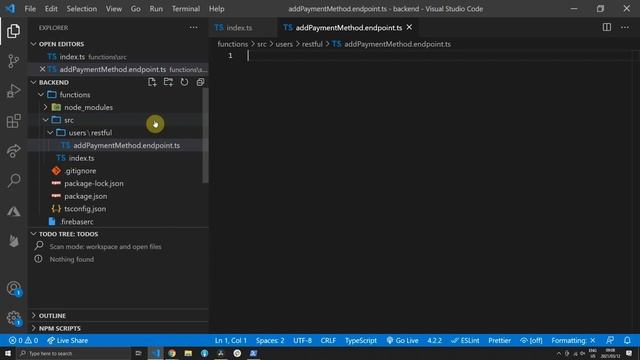Open the Accounts menu icon
Image resolution: width=640 pixels, height=360 pixels.
tap(13, 289)
